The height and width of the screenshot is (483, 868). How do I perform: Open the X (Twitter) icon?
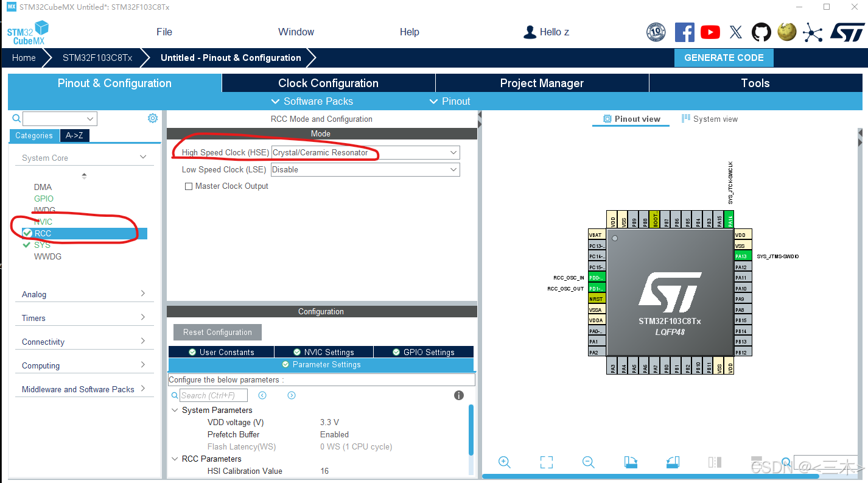736,32
